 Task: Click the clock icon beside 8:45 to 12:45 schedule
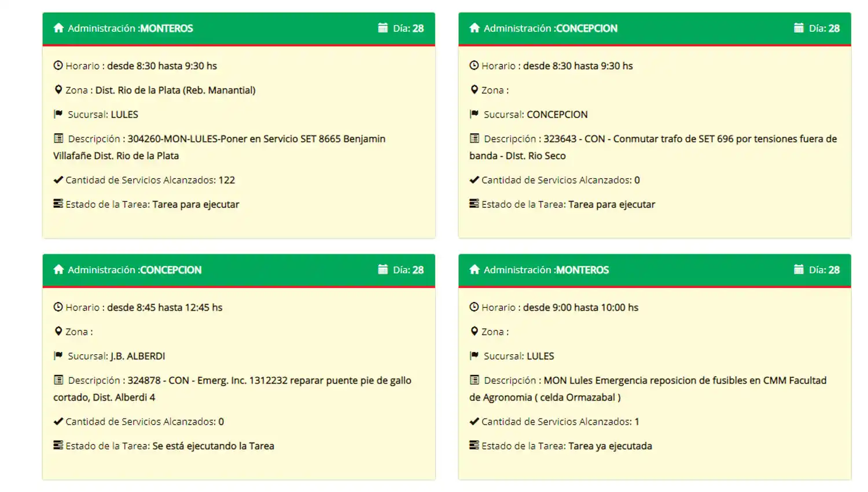(58, 307)
